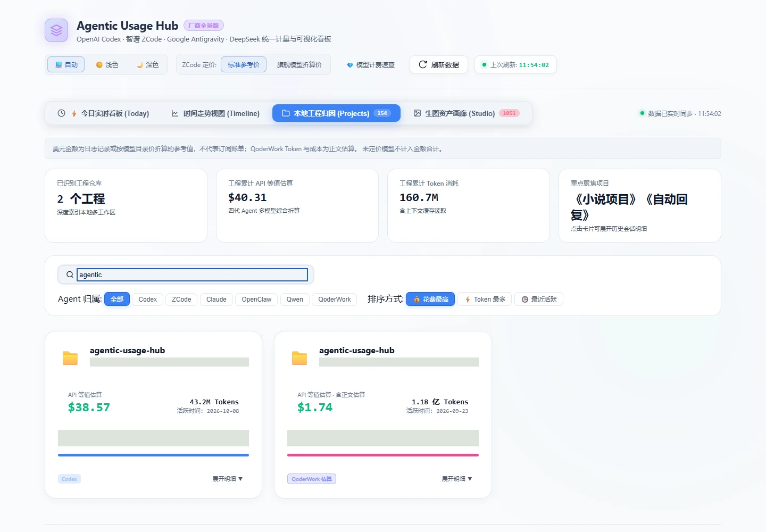Open the 本地工程归因 (Projects) tab
The image size is (766, 532).
pyautogui.click(x=336, y=113)
